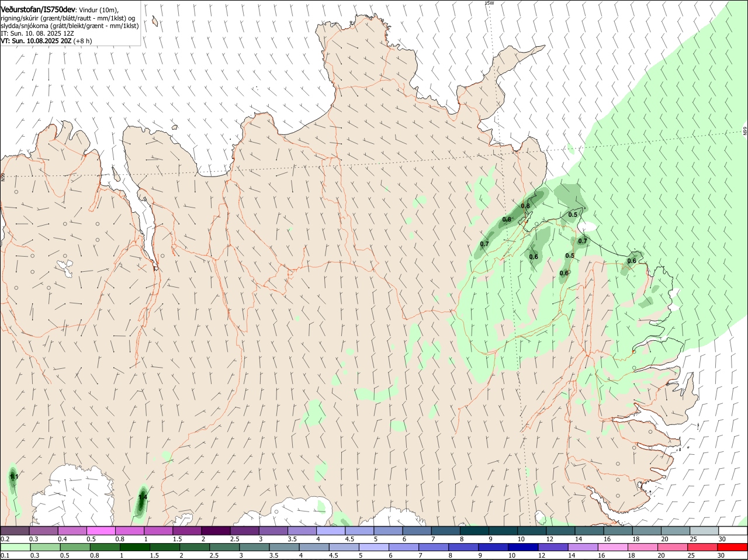Click the dark teal swatch labeled 8 in upper legend

point(474,531)
